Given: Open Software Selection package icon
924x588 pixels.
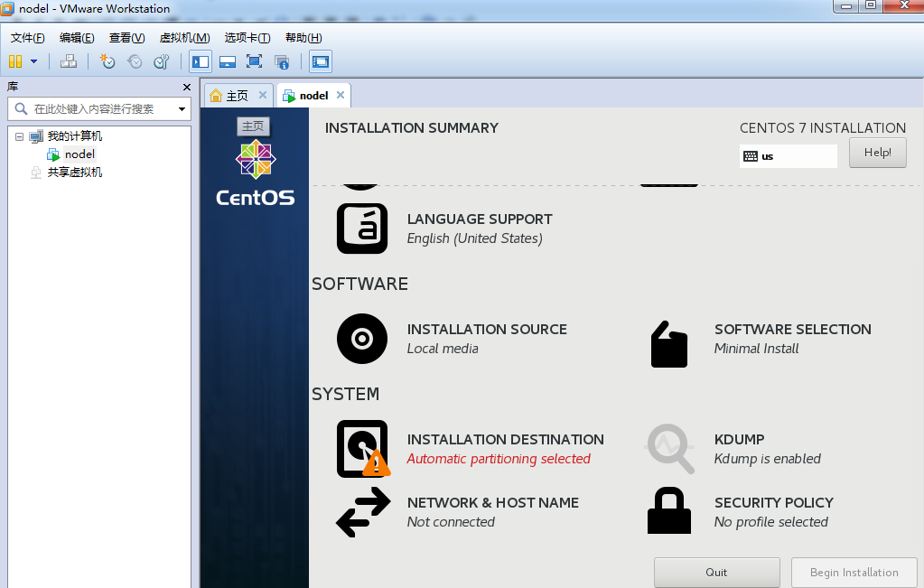Looking at the screenshot, I should click(x=669, y=344).
